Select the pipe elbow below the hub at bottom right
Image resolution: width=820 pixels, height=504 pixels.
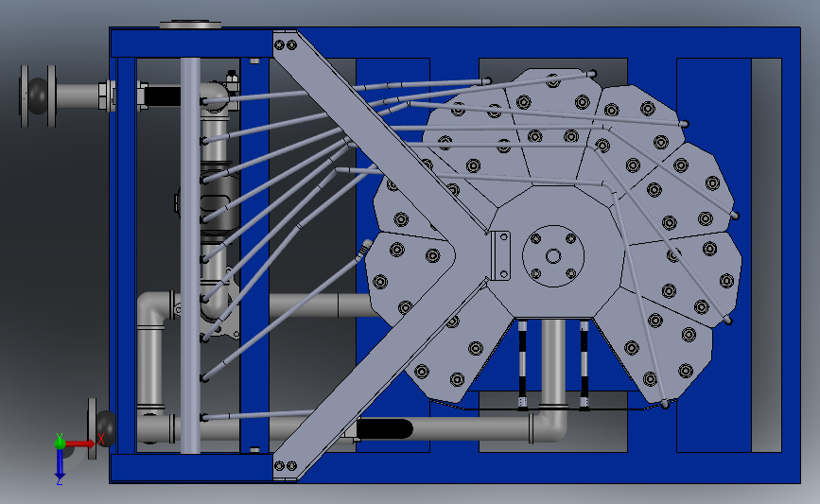(550, 425)
